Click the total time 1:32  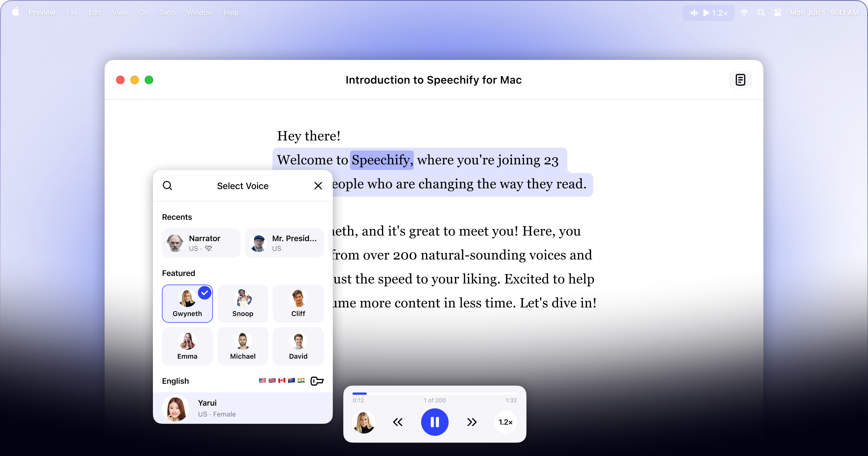(x=511, y=400)
